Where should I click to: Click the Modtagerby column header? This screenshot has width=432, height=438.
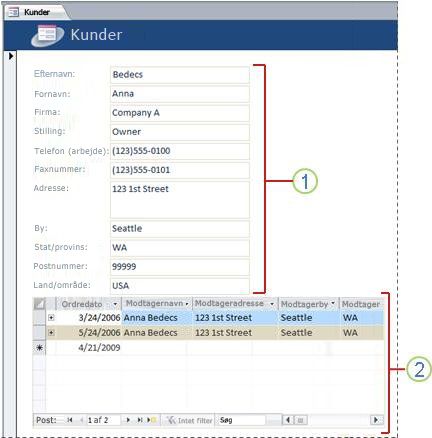pyautogui.click(x=309, y=304)
